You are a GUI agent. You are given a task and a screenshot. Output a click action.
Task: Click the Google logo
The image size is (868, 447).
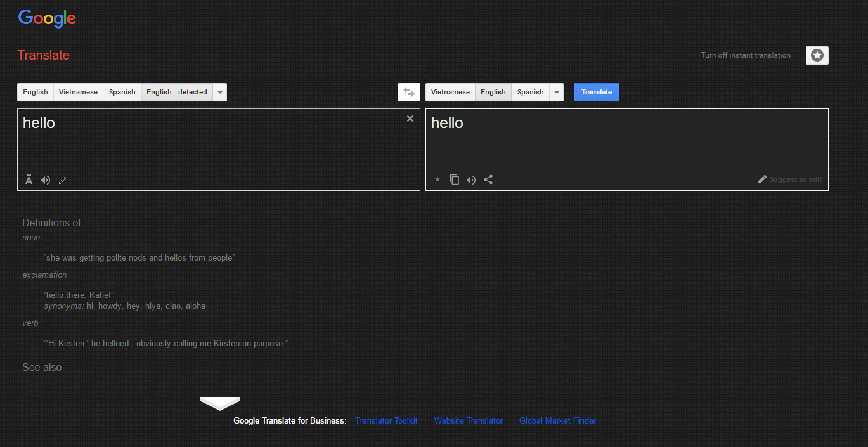pyautogui.click(x=47, y=19)
